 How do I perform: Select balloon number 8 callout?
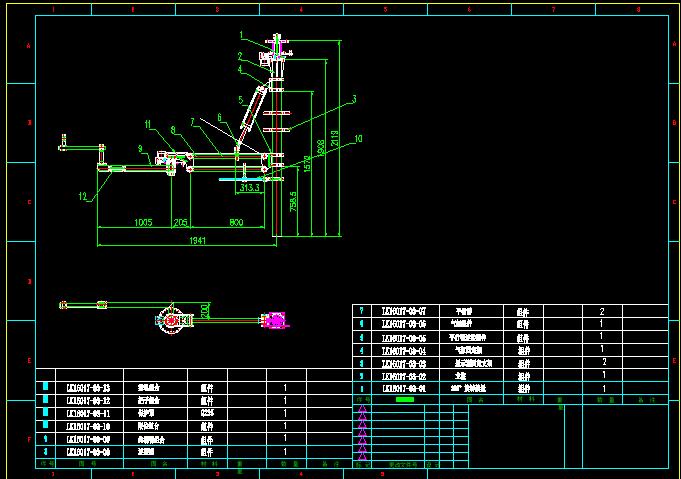[x=173, y=130]
